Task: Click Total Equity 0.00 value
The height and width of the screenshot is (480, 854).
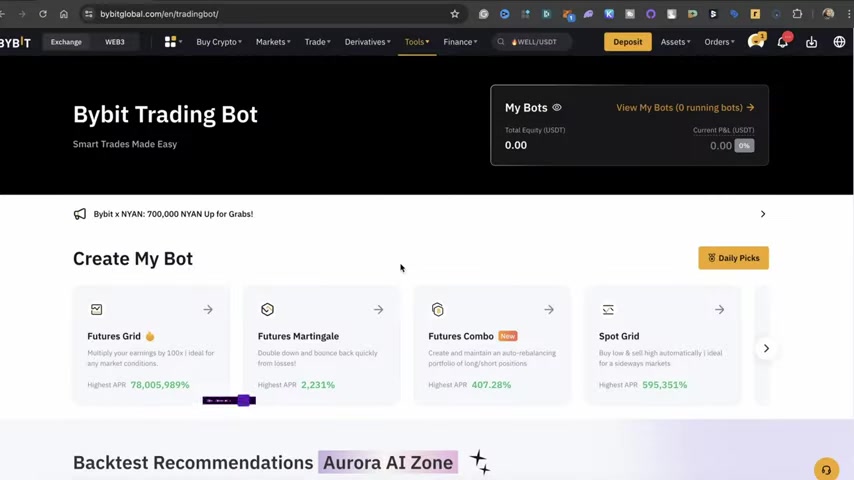Action: point(516,145)
